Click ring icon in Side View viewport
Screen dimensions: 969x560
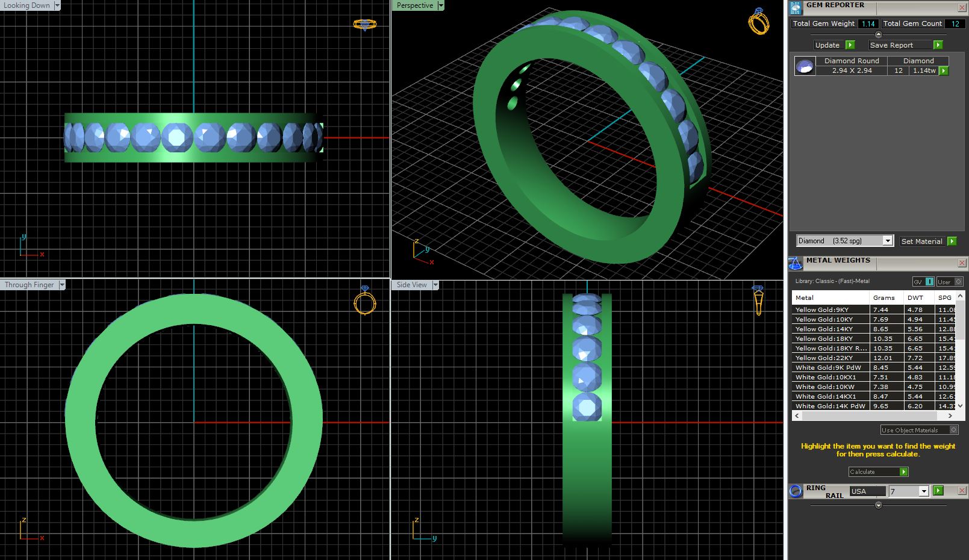point(758,300)
